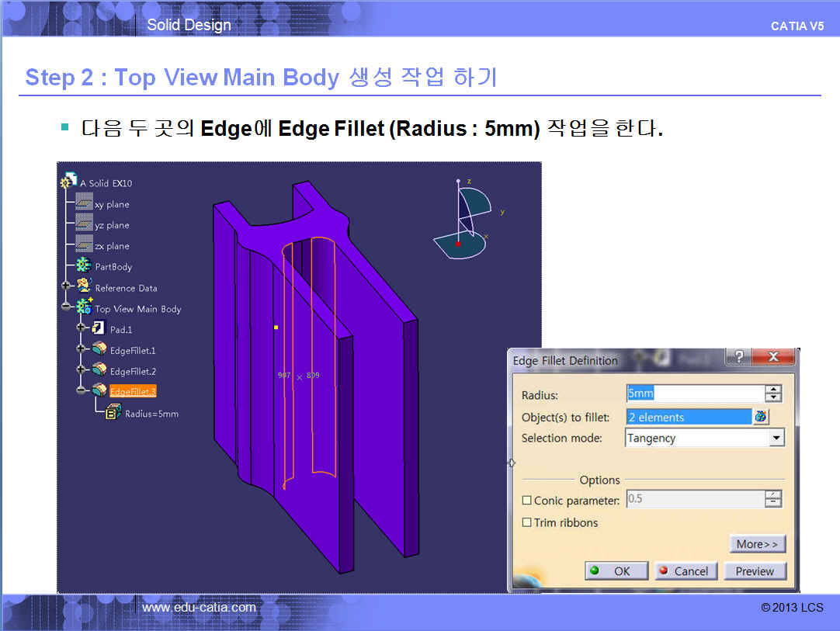
Task: Select the PartBody label in tree
Action: [x=113, y=267]
